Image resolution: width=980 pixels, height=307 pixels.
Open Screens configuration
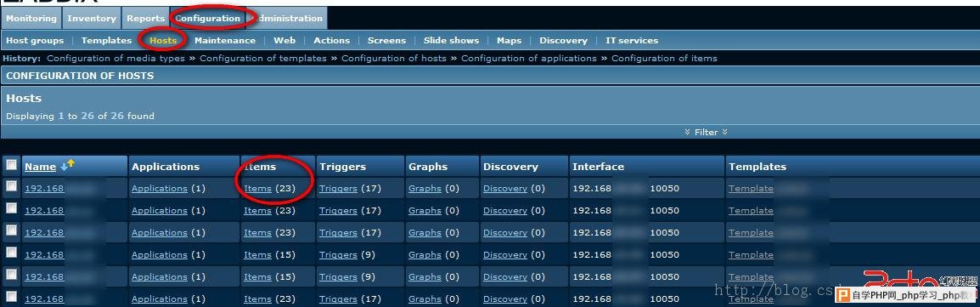coord(386,40)
